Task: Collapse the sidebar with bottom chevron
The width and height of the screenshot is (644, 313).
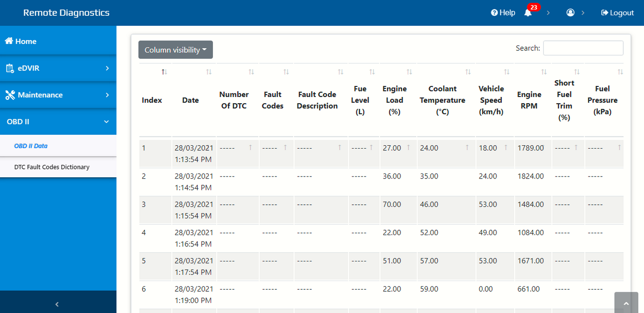Action: 57,304
